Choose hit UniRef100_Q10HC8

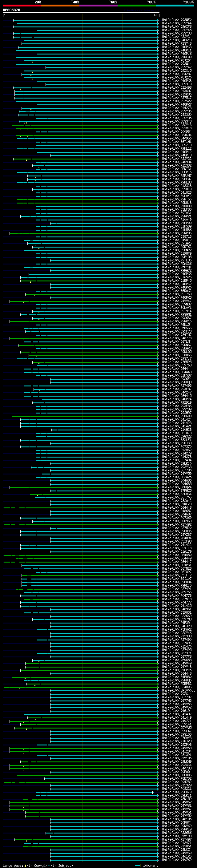(x=176, y=430)
